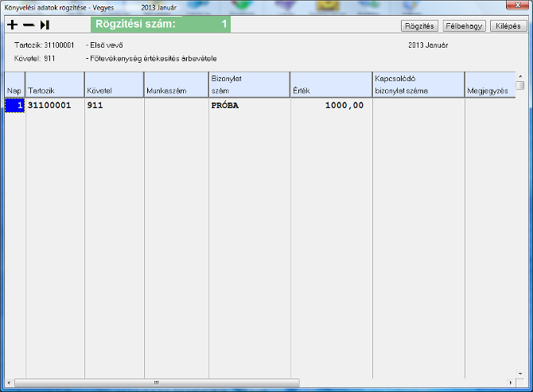Click the plus icon to add row
Image resolution: width=533 pixels, height=392 pixels.
click(12, 25)
